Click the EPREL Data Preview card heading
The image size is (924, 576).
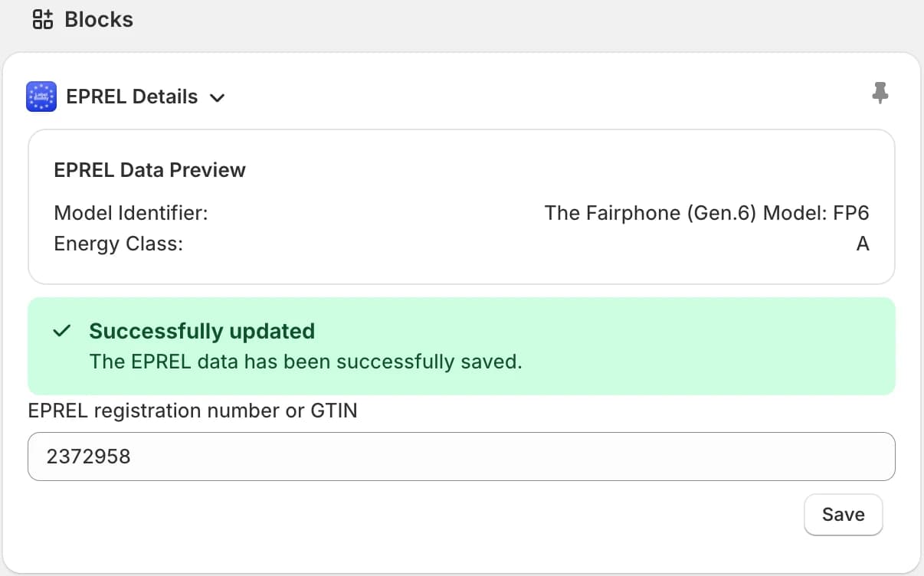click(149, 170)
